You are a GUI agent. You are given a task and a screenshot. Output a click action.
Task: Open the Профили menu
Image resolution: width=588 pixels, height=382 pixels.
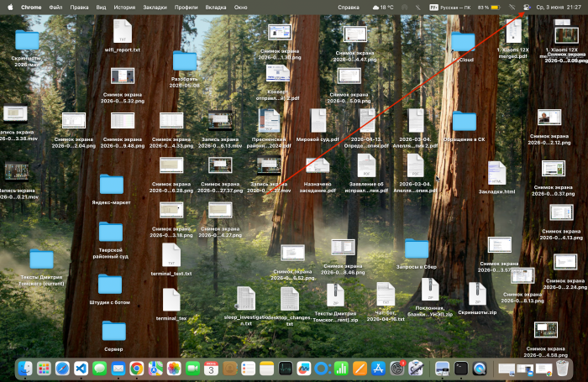pyautogui.click(x=186, y=7)
